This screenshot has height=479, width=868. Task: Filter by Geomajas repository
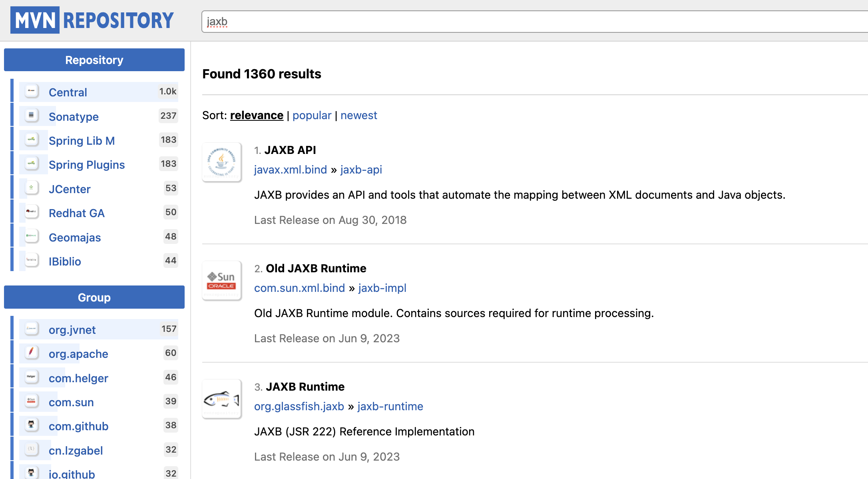coord(75,238)
